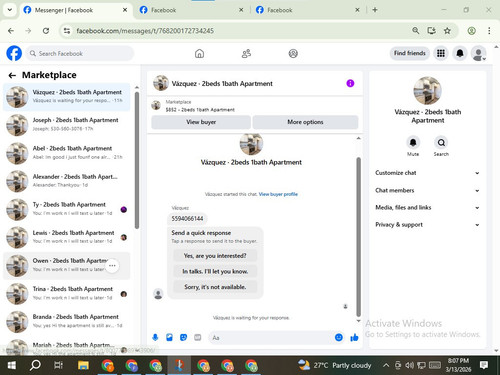Viewport: 500px width, 375px height.
Task: Click the weather 27°C Partly cloudy widget
Action: pyautogui.click(x=335, y=365)
